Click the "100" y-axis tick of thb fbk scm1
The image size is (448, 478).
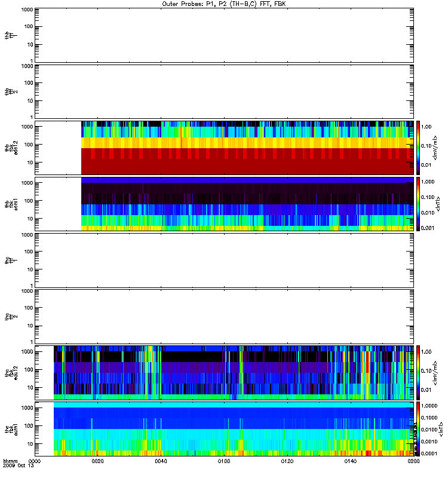[29, 201]
